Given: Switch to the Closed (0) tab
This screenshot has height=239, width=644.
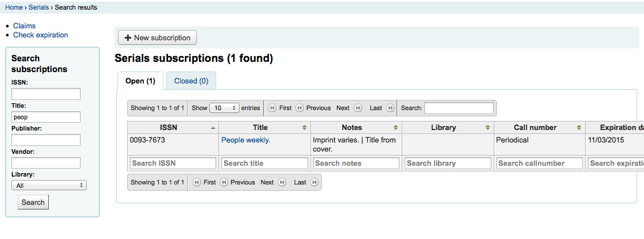Looking at the screenshot, I should [191, 81].
